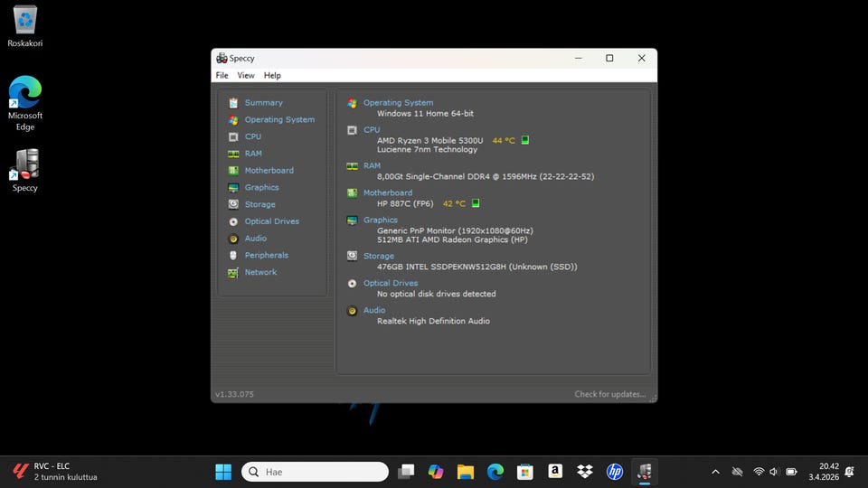Select Summary in the sidebar
The image size is (868, 488).
(x=263, y=103)
